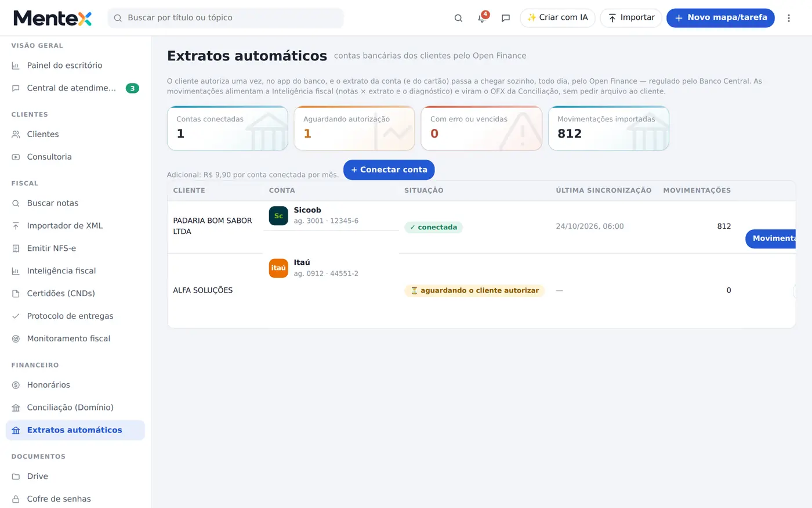Click Criar com IA button

(557, 18)
